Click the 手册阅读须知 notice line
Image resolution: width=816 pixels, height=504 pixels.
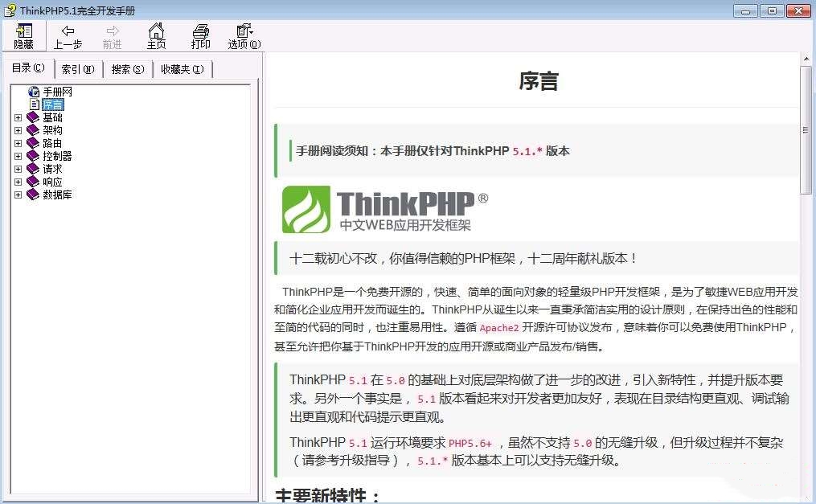coord(433,151)
